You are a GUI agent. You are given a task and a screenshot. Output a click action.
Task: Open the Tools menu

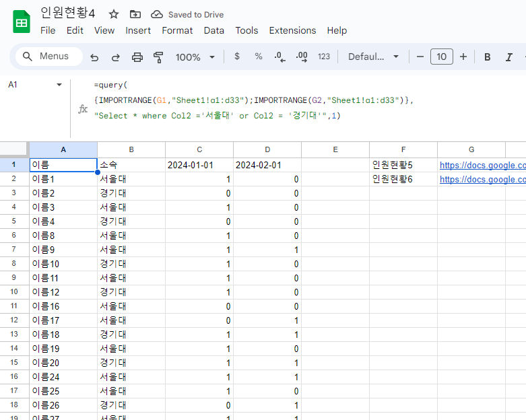point(246,30)
